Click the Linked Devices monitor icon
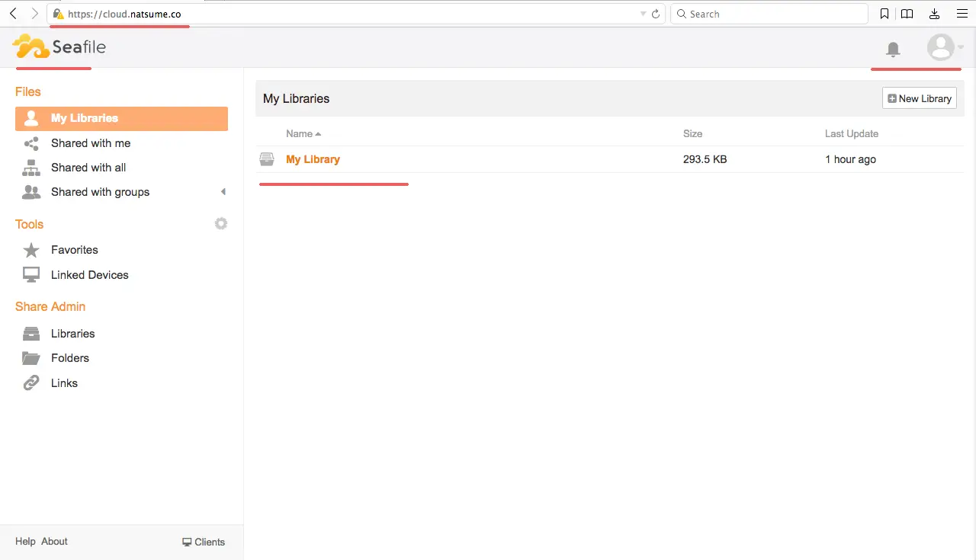 (31, 275)
